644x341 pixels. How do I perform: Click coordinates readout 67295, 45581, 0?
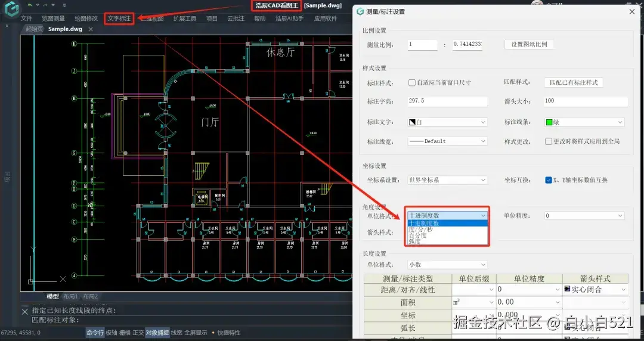[20, 333]
